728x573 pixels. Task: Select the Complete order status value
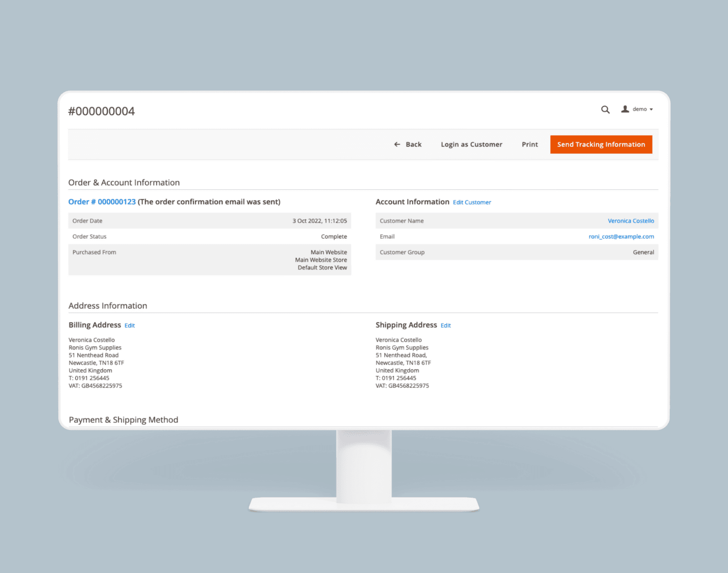point(334,236)
